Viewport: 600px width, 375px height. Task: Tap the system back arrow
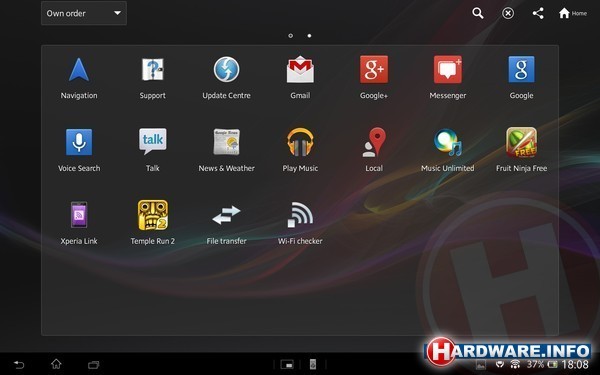tap(19, 364)
